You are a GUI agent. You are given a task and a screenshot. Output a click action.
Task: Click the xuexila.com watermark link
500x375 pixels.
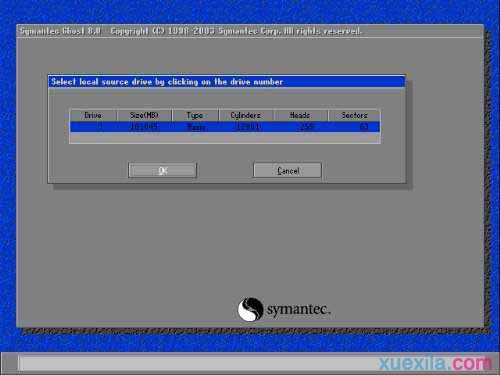click(x=435, y=363)
